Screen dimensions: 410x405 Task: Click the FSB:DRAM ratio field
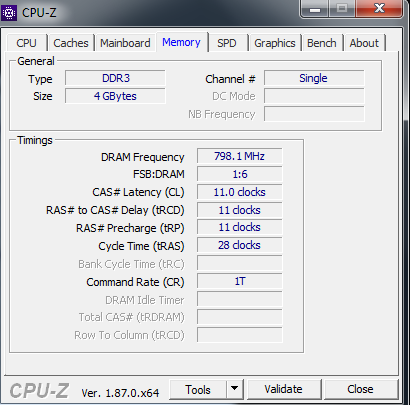click(x=239, y=174)
